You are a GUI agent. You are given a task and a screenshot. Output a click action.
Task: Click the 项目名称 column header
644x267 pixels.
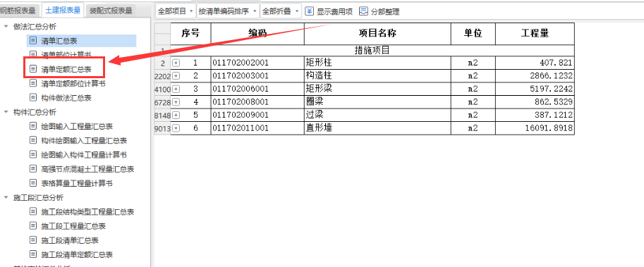[377, 34]
